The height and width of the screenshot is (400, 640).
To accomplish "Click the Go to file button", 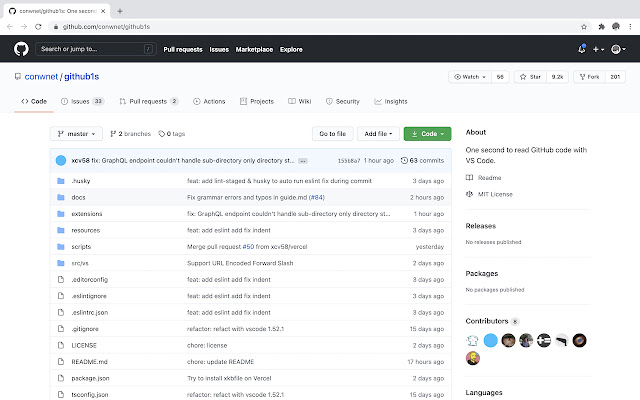I will 333,134.
